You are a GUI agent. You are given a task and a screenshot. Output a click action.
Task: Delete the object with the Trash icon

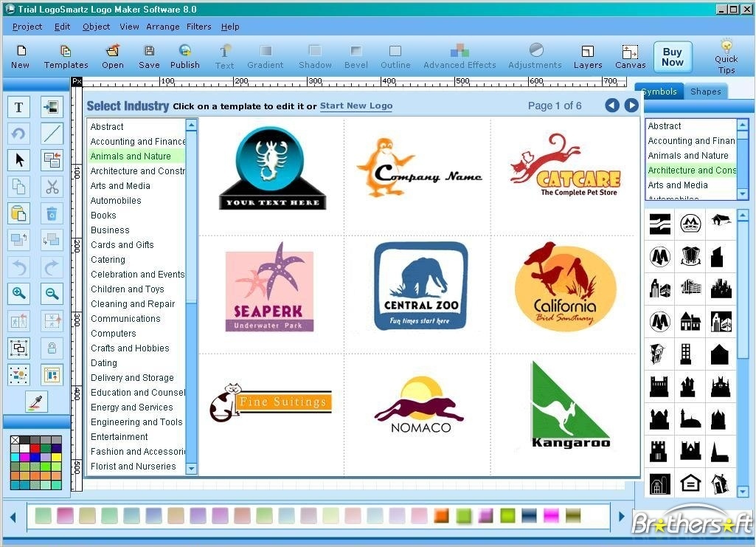tap(51, 213)
